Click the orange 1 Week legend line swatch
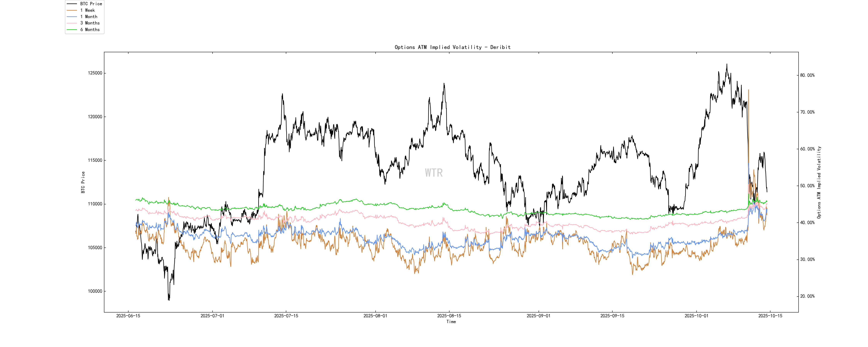The height and width of the screenshot is (347, 868). (72, 10)
